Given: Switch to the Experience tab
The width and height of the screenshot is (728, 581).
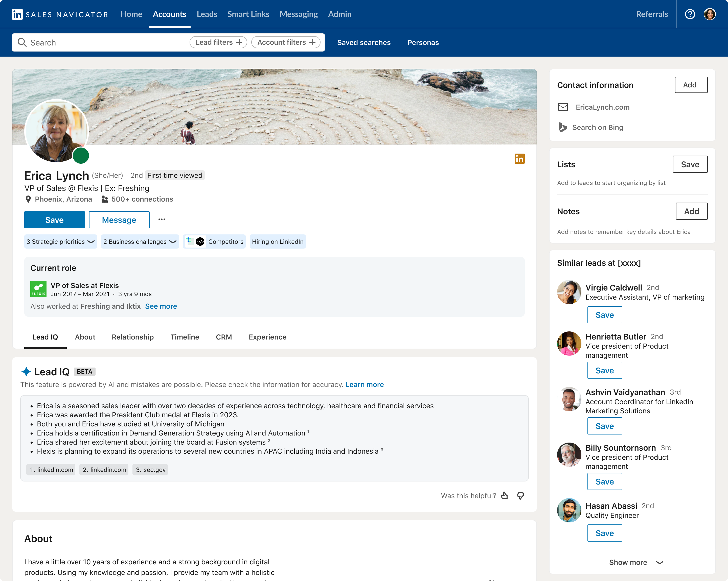Looking at the screenshot, I should 267,337.
